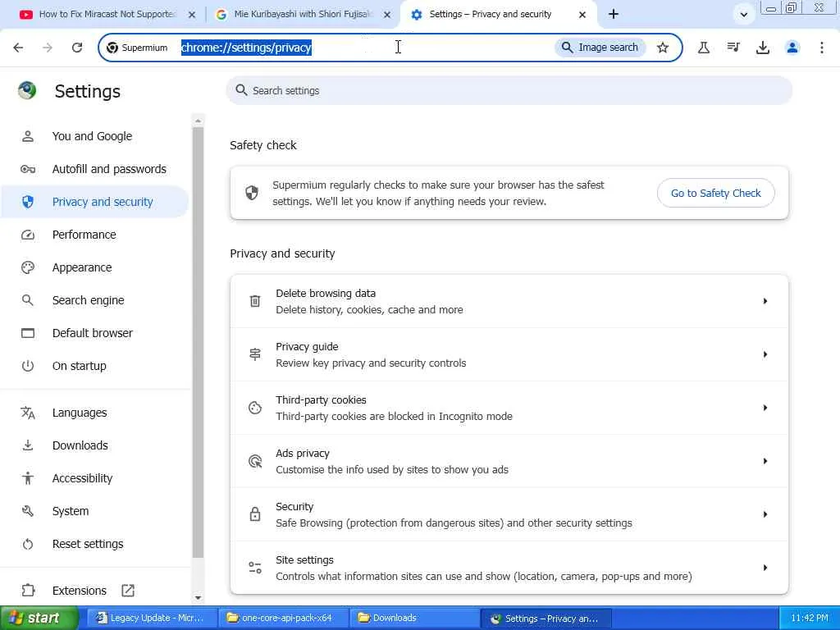The image size is (840, 630).
Task: Expand Third-party cookies row arrow
Action: (765, 408)
